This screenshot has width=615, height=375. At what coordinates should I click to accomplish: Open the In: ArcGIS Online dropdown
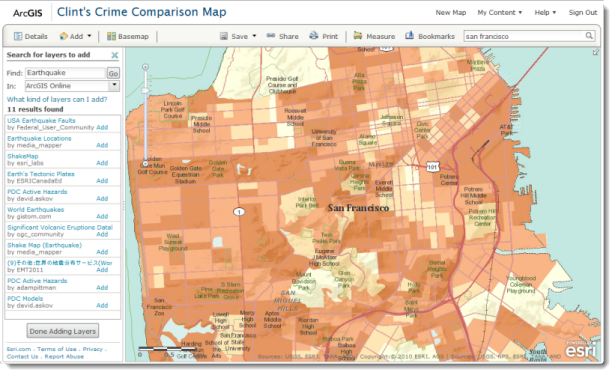point(72,86)
